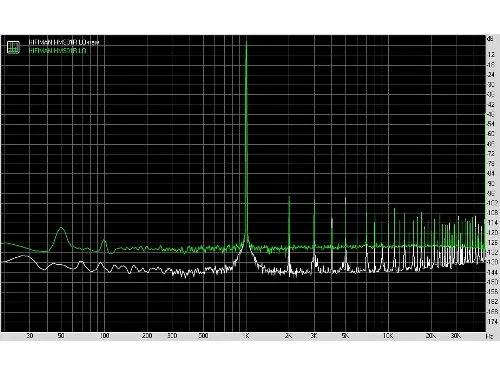This screenshot has height=375, width=500.
Task: Click the 2K frequency axis label
Action: (x=288, y=336)
